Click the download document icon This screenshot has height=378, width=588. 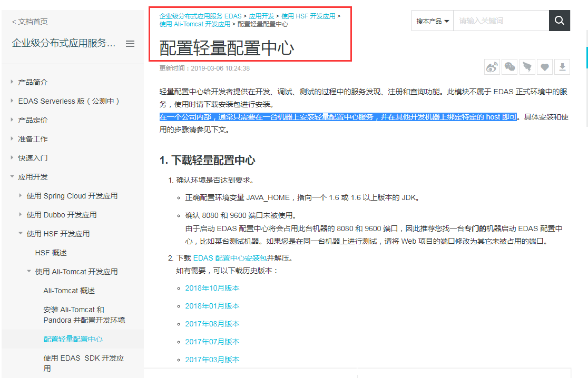(x=562, y=67)
